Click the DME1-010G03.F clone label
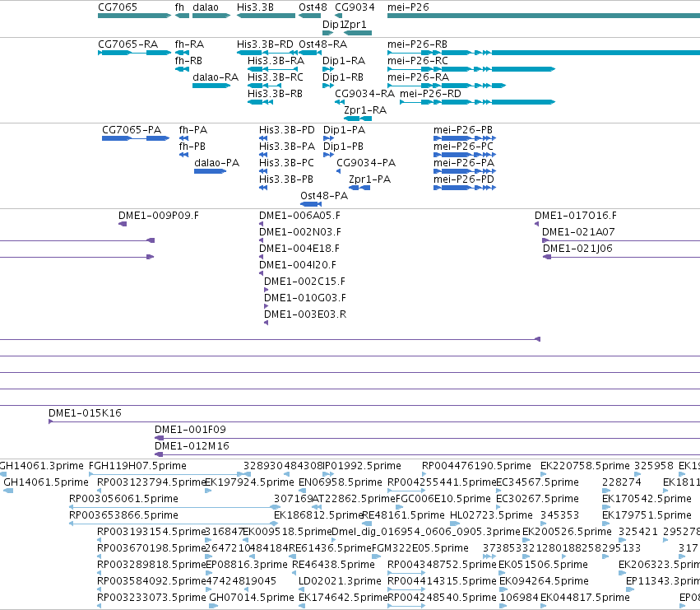700x610 pixels. [305, 299]
